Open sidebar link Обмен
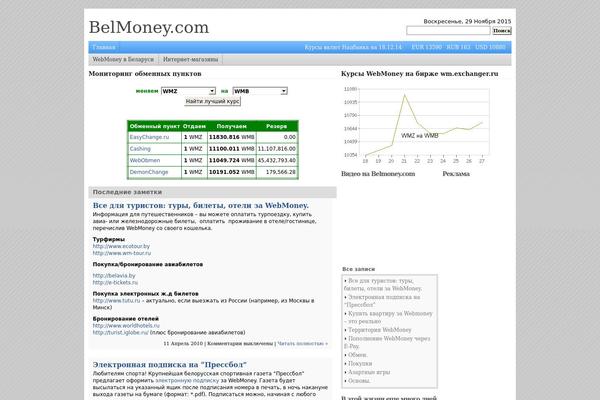 coord(357,355)
